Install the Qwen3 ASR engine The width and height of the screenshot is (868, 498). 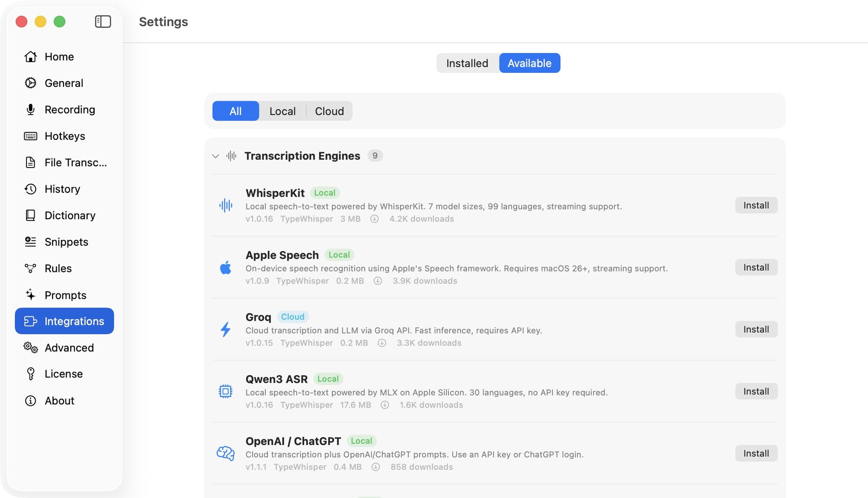(756, 392)
